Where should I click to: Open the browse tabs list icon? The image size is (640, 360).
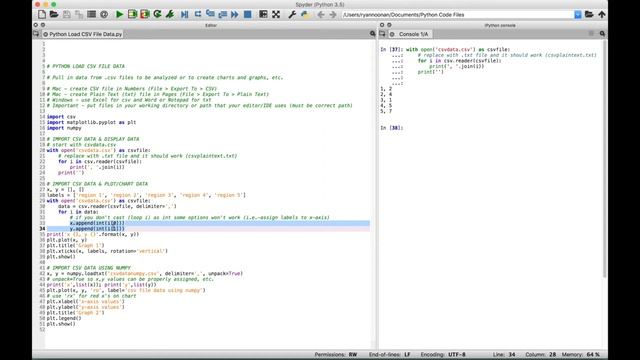pyautogui.click(x=91, y=14)
